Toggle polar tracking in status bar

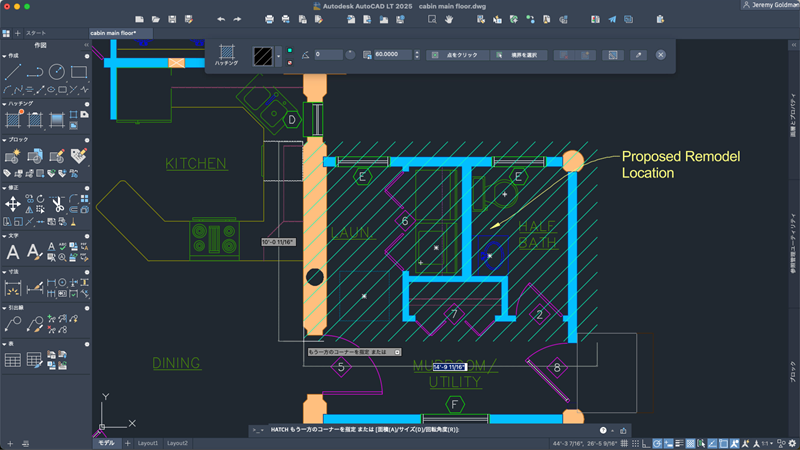657,444
